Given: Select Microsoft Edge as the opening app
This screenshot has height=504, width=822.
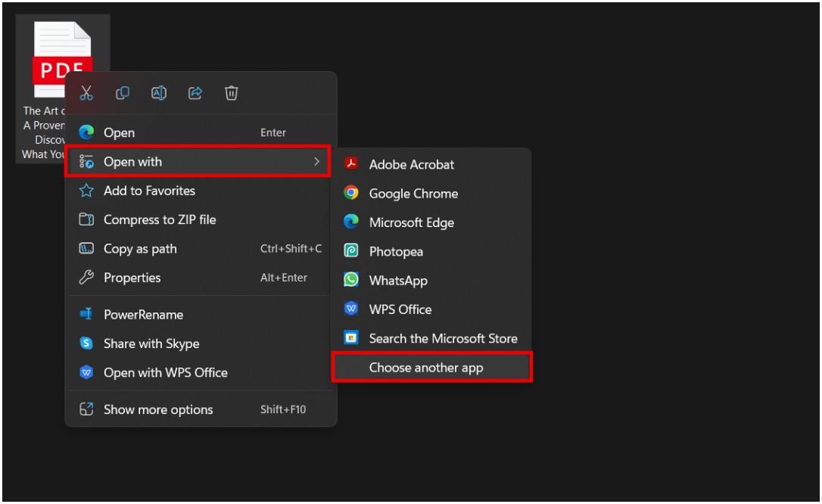Looking at the screenshot, I should coord(411,222).
